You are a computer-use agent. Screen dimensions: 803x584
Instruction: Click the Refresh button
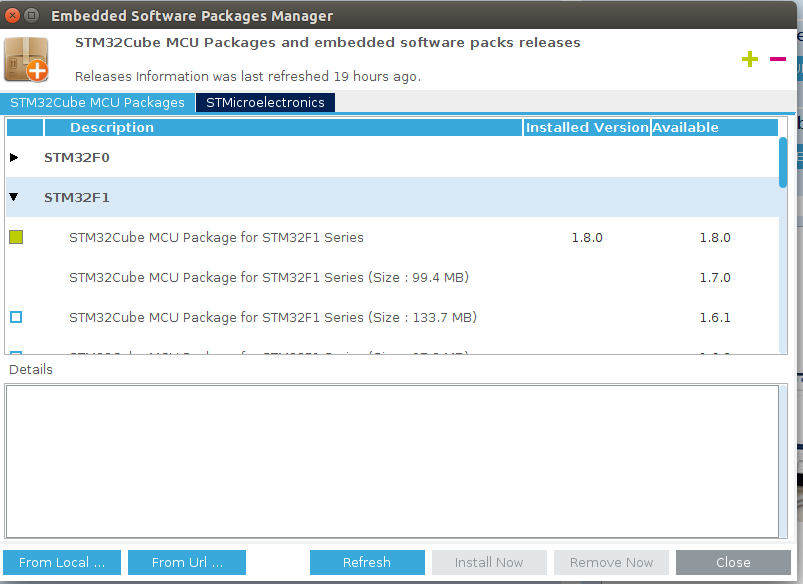click(x=367, y=562)
